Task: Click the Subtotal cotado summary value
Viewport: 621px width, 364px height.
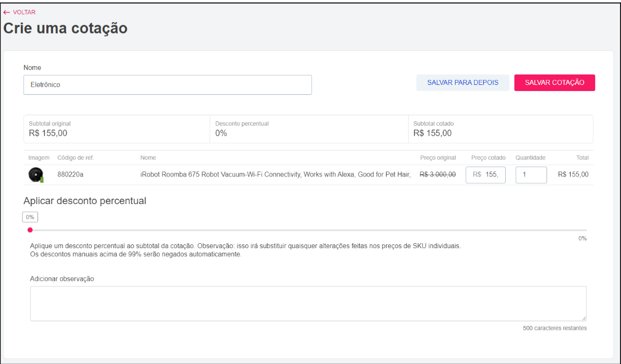Action: (432, 133)
